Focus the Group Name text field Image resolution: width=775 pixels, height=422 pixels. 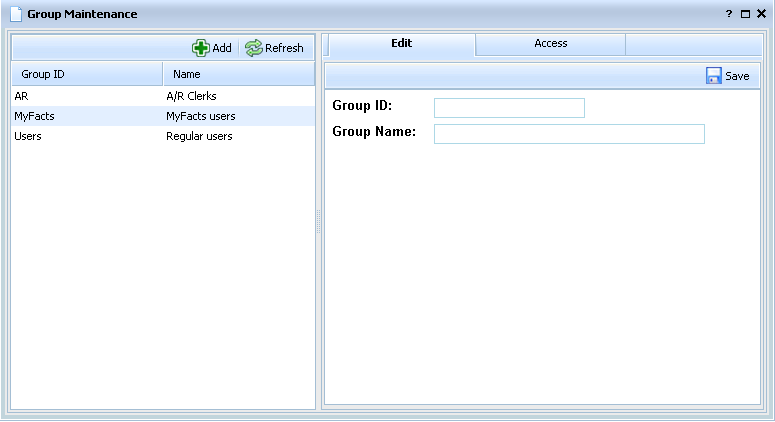(x=569, y=134)
